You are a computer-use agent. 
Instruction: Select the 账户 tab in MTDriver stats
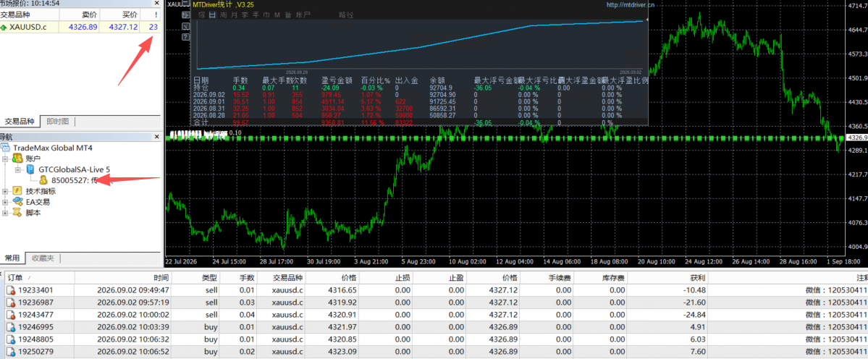click(303, 15)
